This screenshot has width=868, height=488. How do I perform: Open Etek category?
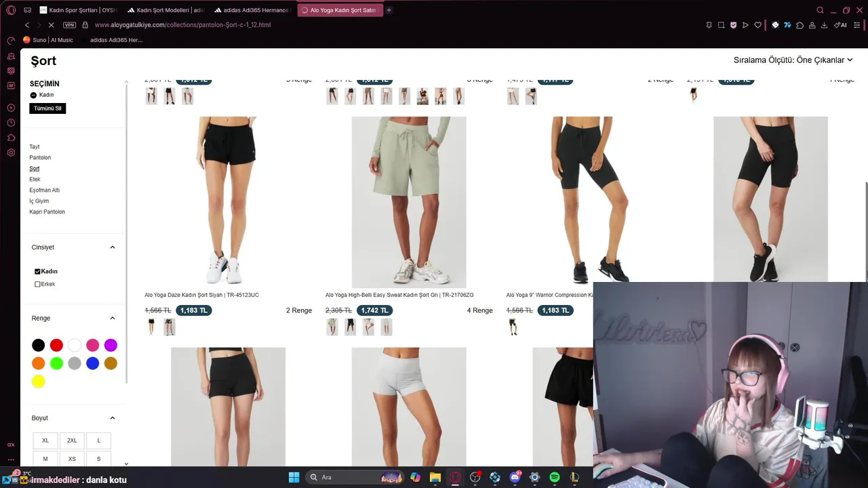[35, 180]
